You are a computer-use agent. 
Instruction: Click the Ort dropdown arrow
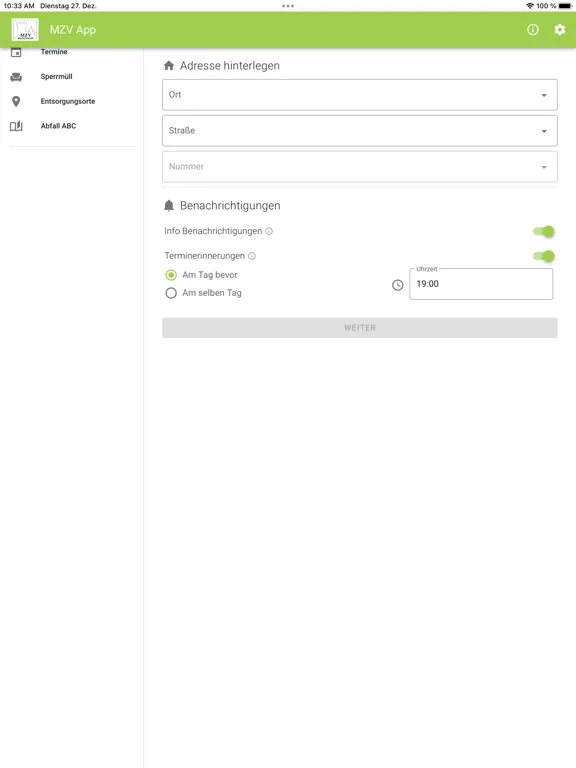(x=544, y=95)
